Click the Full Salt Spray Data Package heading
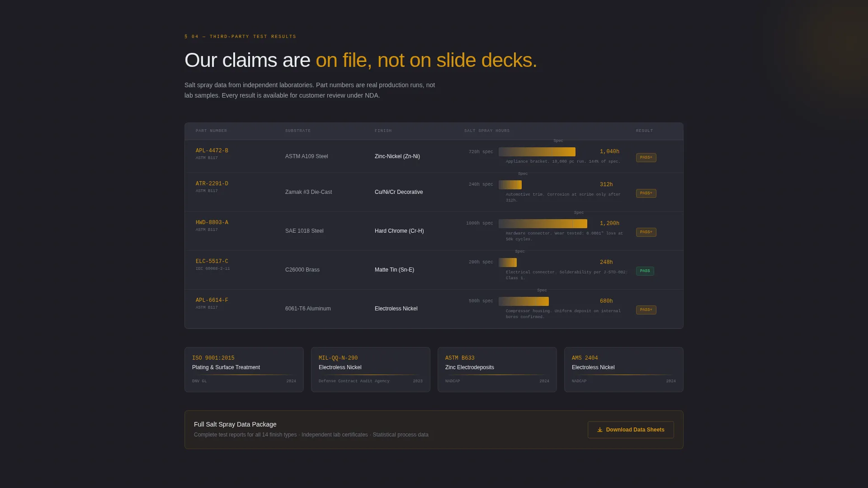Image resolution: width=868 pixels, height=488 pixels. [235, 424]
